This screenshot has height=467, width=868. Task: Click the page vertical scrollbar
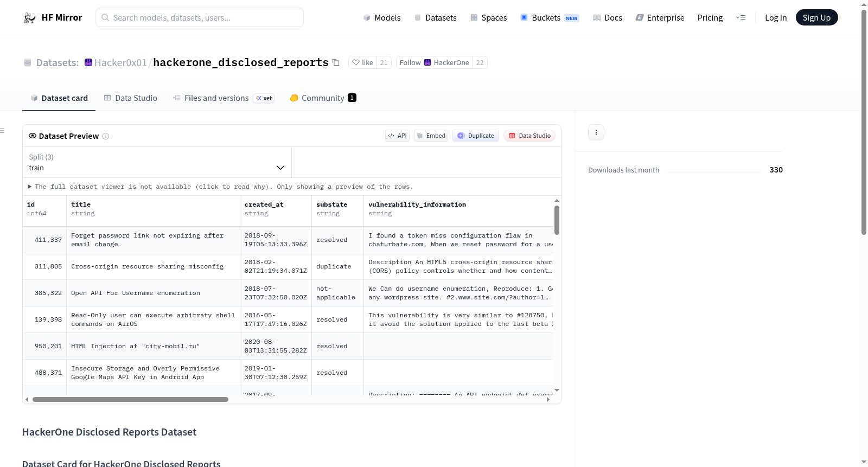[x=864, y=122]
